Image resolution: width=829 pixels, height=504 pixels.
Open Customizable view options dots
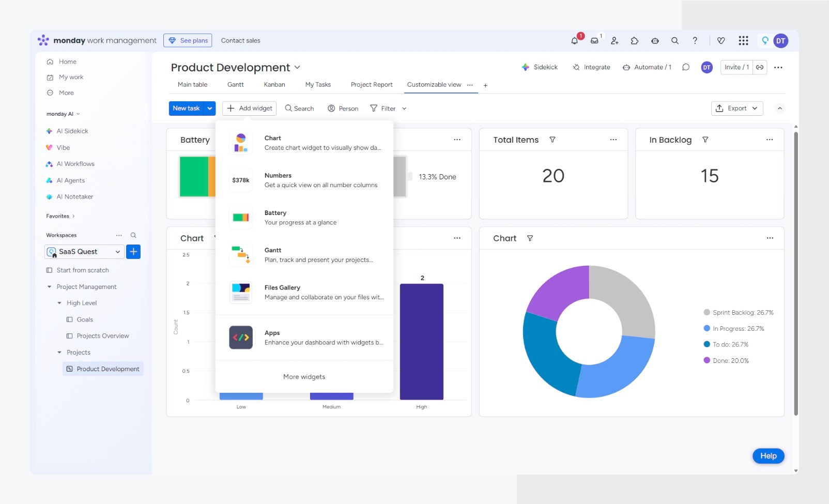pyautogui.click(x=470, y=85)
